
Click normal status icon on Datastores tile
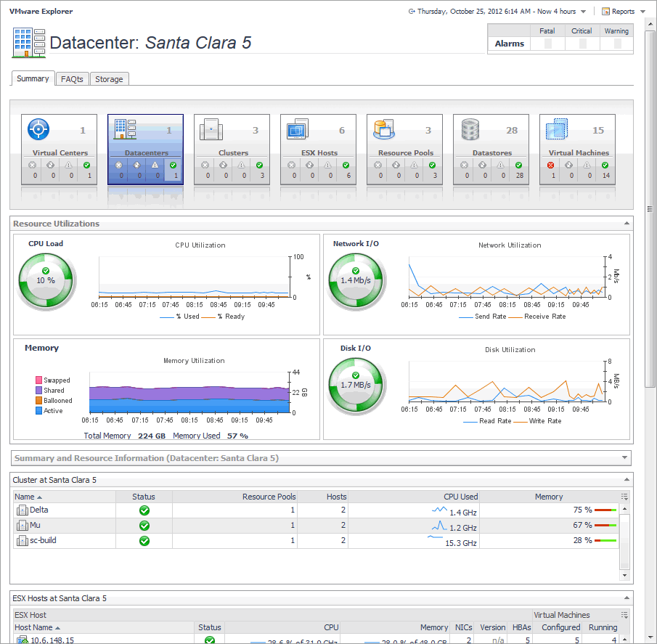tap(519, 165)
